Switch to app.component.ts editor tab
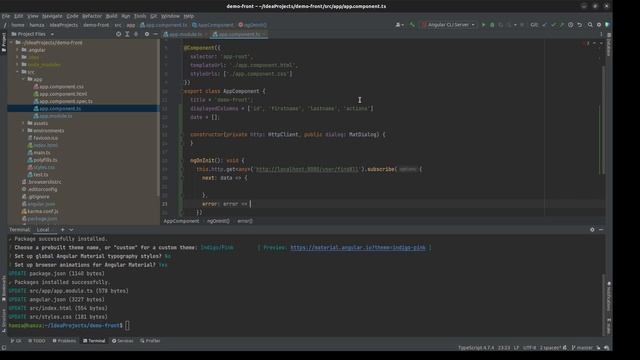The image size is (640, 360). (239, 34)
